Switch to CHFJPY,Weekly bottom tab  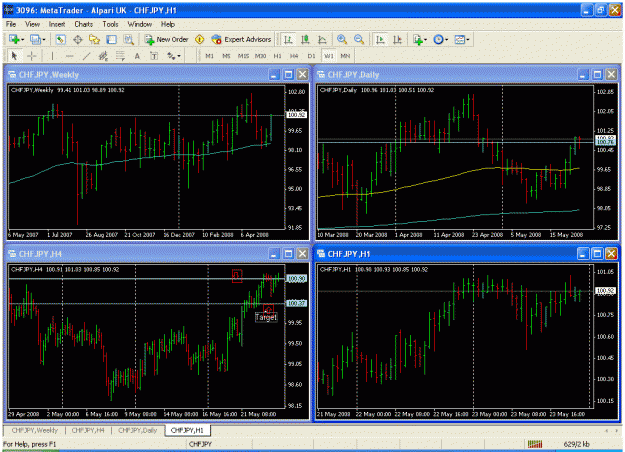click(x=35, y=430)
